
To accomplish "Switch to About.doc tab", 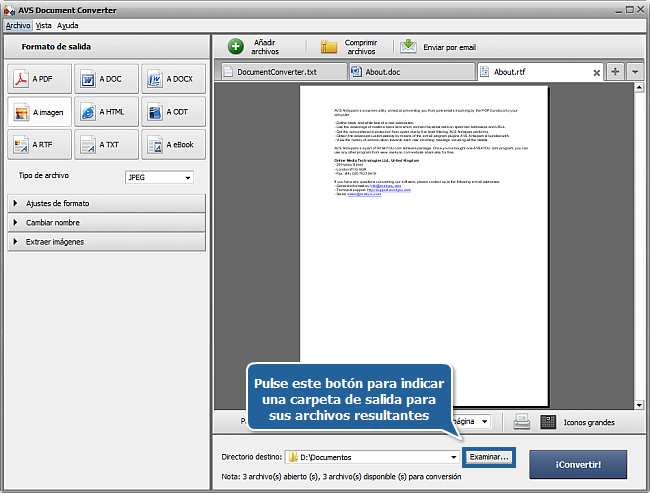I will point(412,72).
